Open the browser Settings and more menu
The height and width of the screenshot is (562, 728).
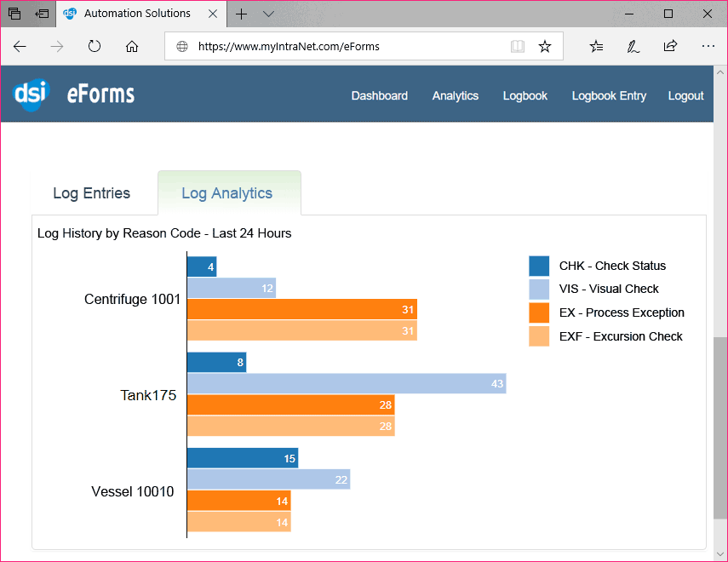point(708,46)
